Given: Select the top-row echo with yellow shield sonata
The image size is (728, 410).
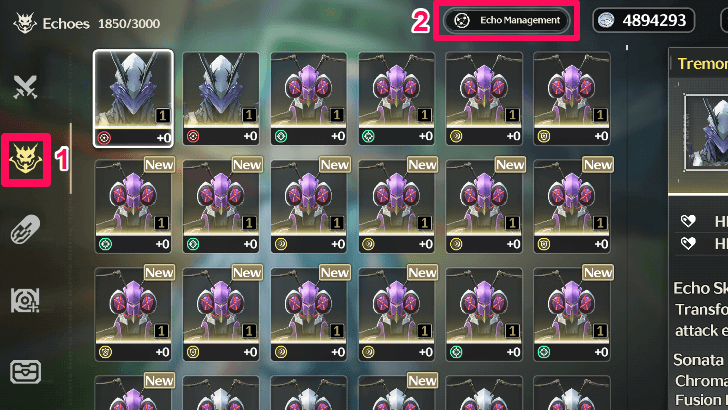Looking at the screenshot, I should [x=572, y=98].
